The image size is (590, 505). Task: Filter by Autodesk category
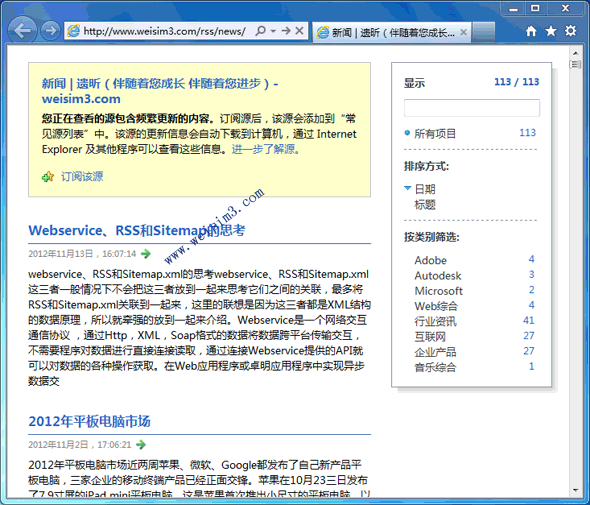point(438,275)
